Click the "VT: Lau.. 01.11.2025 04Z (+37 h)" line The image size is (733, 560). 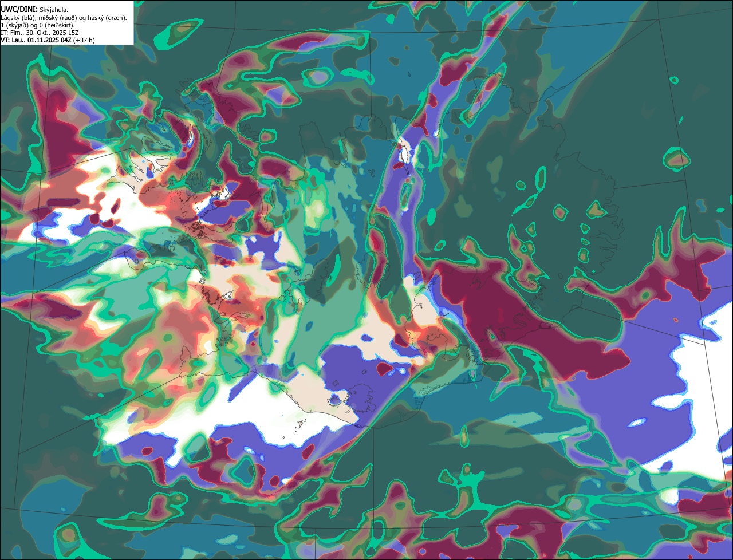point(48,40)
